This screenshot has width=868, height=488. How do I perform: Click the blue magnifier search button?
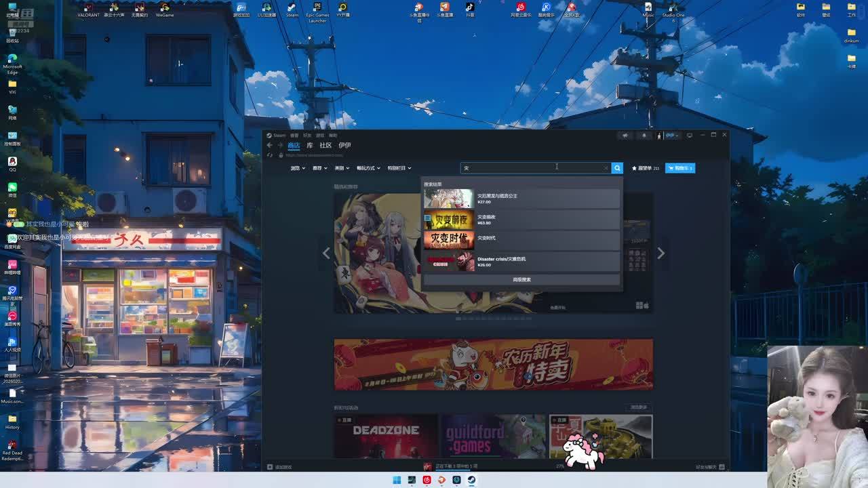click(617, 168)
